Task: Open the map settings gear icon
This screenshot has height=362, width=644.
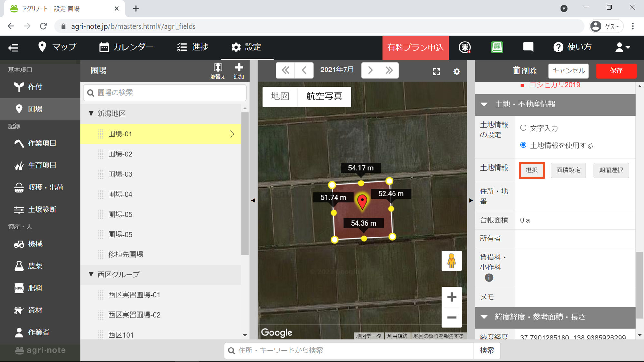Action: click(457, 71)
